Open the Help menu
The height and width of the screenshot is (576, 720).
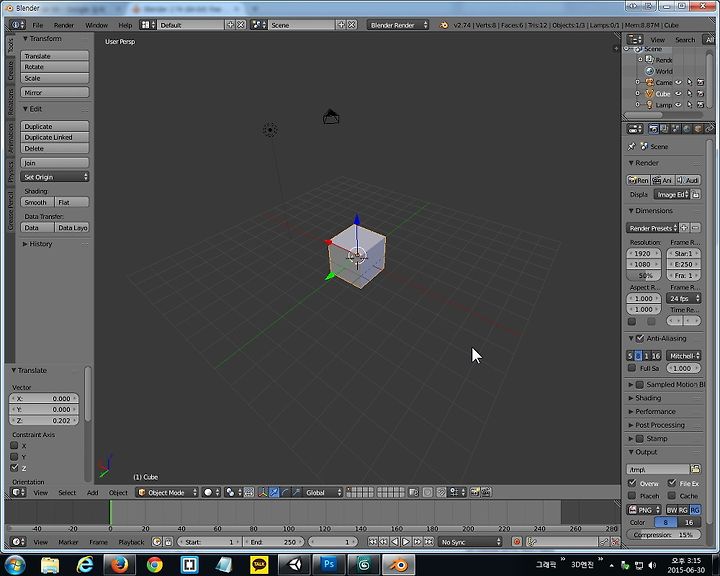[125, 25]
